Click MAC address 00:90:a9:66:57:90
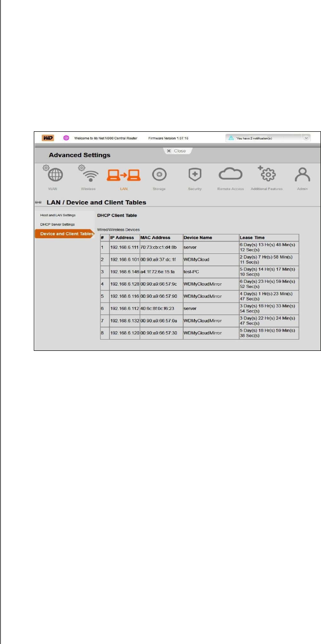The image size is (321, 644). [x=159, y=296]
